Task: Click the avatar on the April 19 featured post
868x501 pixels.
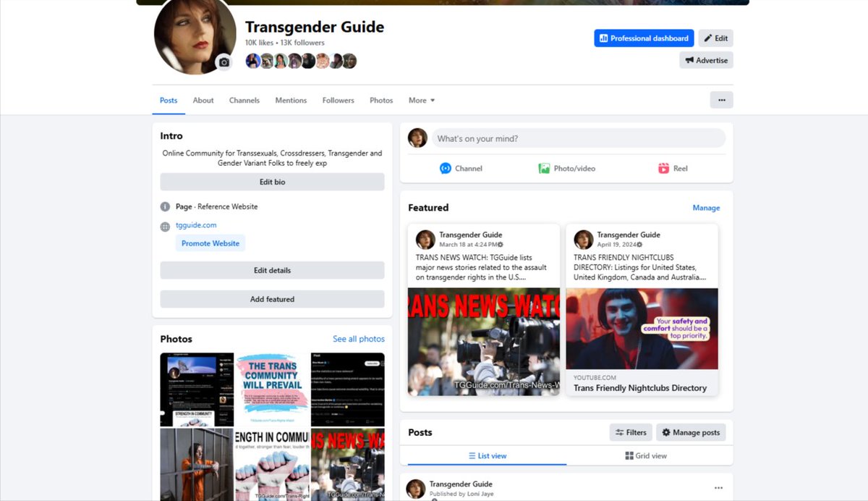Action: (x=584, y=240)
